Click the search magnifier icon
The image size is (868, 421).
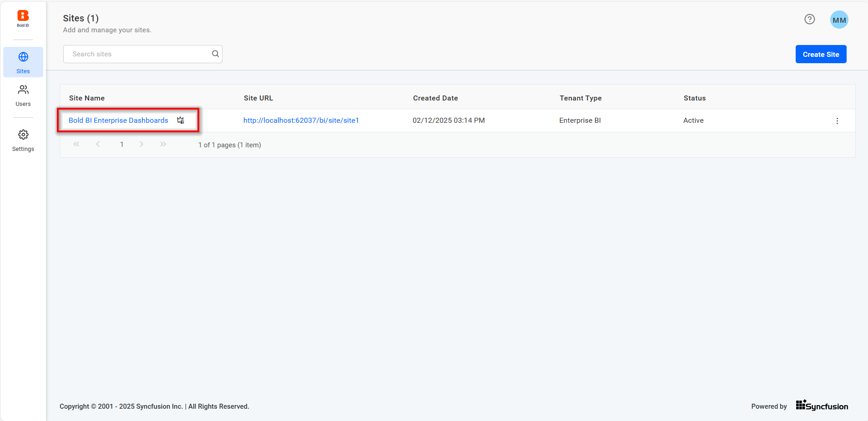215,54
